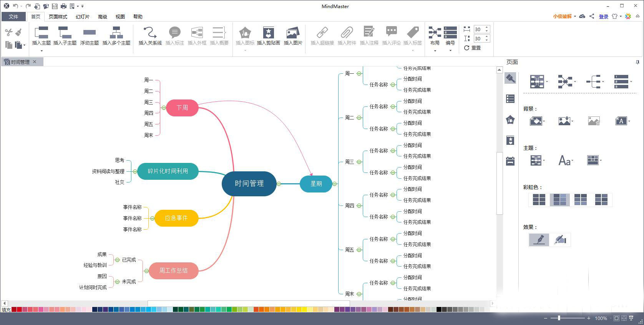Pick the first dark red palette swatch

pos(14,309)
